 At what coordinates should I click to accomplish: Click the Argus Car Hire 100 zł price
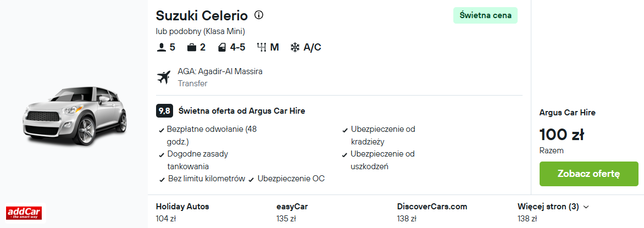(561, 134)
